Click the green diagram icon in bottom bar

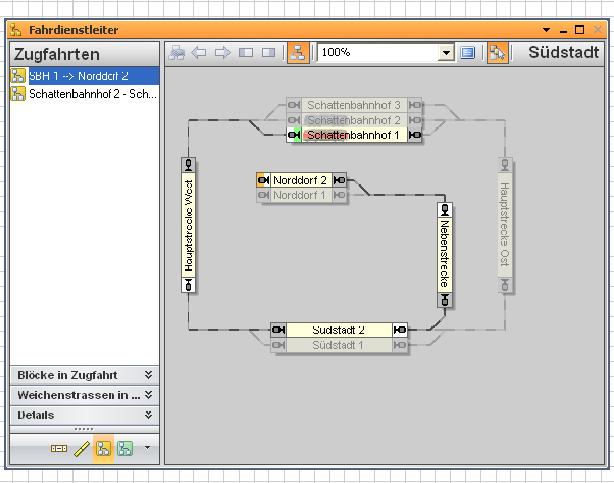[x=125, y=449]
